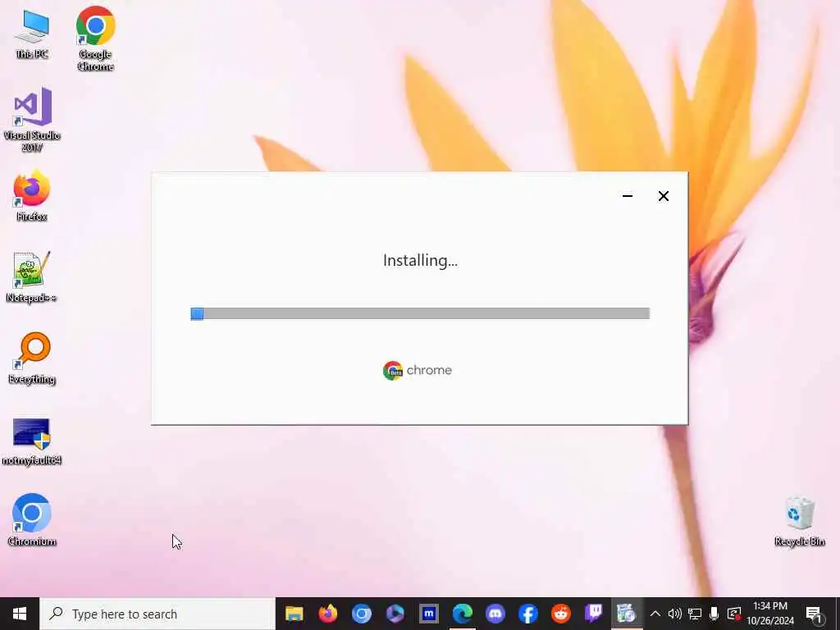This screenshot has height=630, width=840.
Task: Open the This PC desktop icon
Action: coord(32,34)
